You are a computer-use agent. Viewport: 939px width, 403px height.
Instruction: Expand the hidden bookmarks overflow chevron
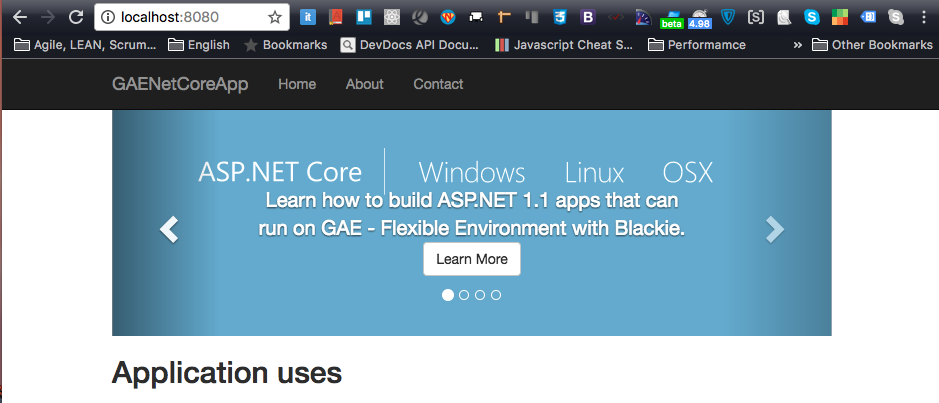797,45
